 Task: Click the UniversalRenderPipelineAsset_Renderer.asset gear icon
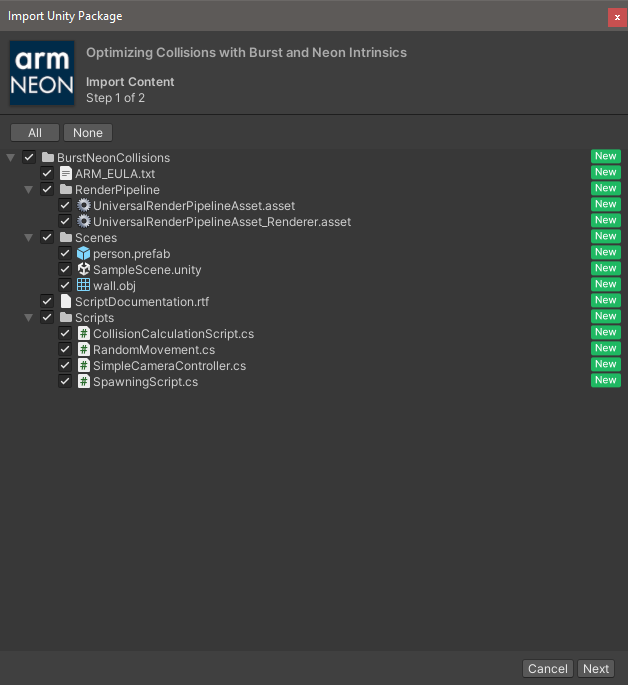tap(83, 221)
